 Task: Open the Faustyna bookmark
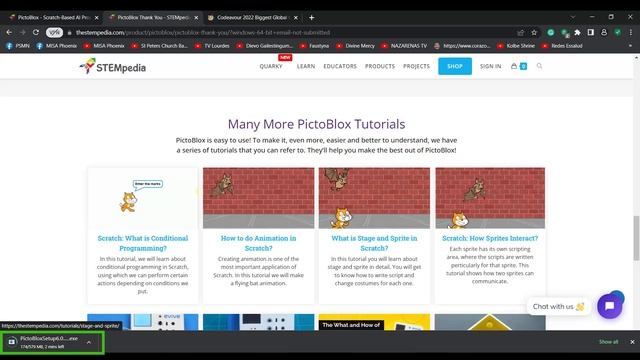314,46
